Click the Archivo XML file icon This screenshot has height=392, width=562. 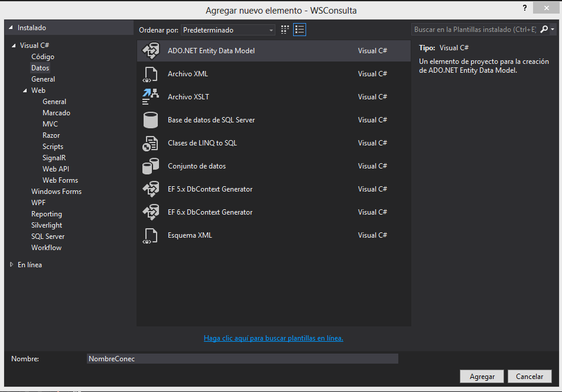(x=151, y=74)
